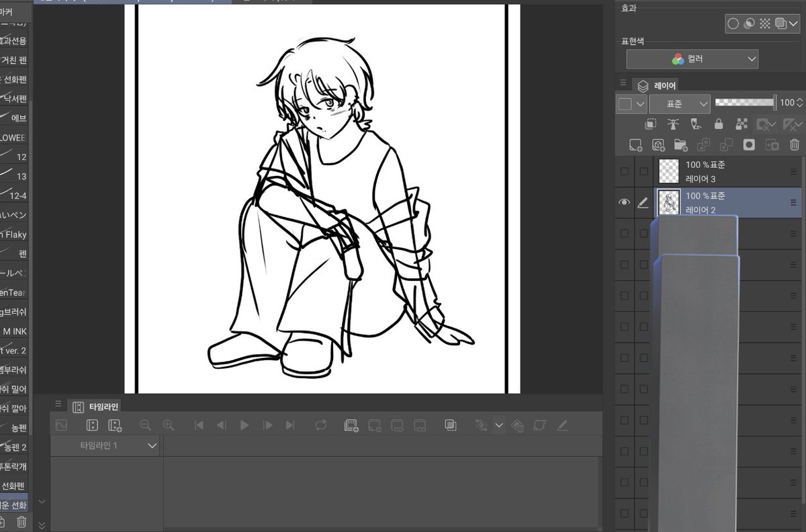Select the 낙서펜 brush
This screenshot has height=532, width=806.
click(14, 99)
